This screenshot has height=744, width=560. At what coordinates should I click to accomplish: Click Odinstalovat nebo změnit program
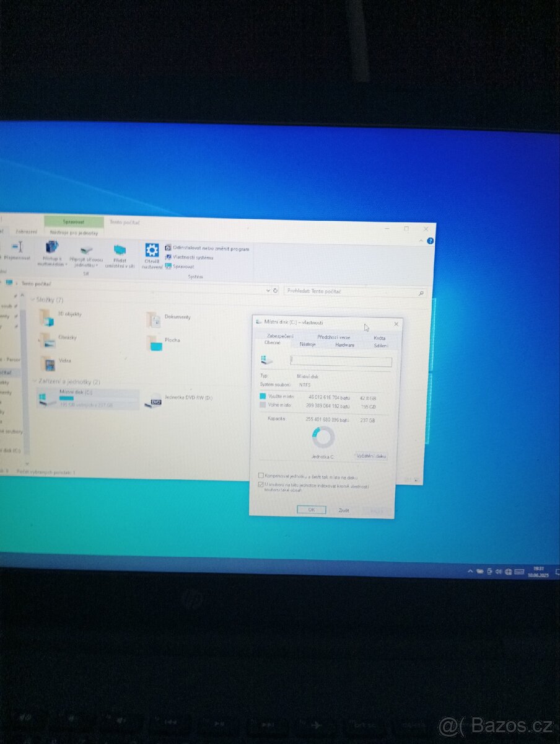tap(208, 249)
